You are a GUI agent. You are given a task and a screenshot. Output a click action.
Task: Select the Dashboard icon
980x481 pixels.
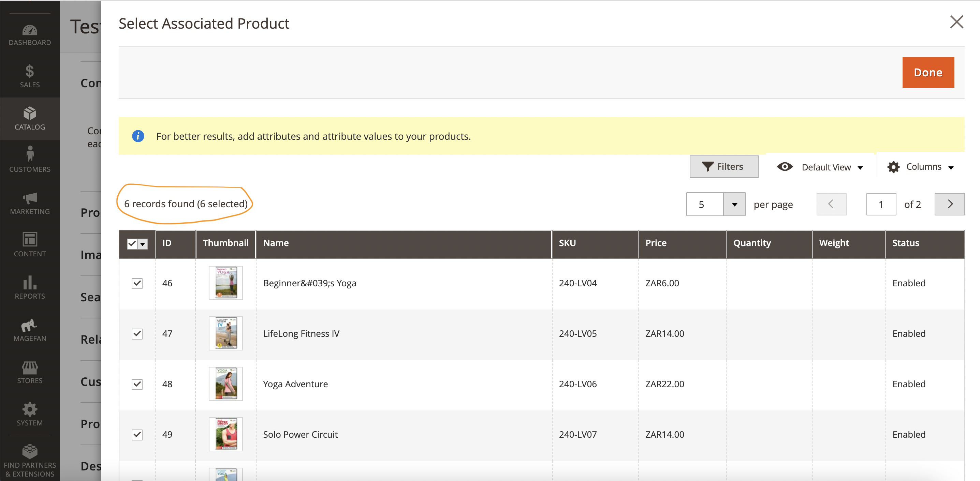click(30, 31)
